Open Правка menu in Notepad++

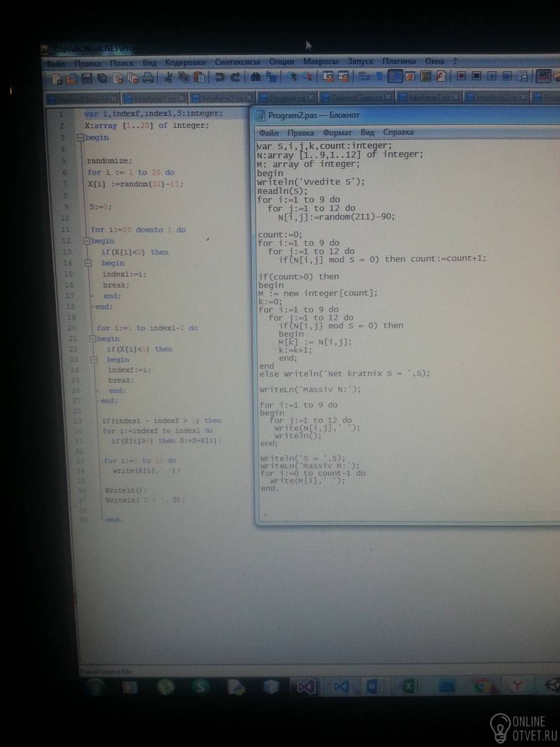(88, 63)
